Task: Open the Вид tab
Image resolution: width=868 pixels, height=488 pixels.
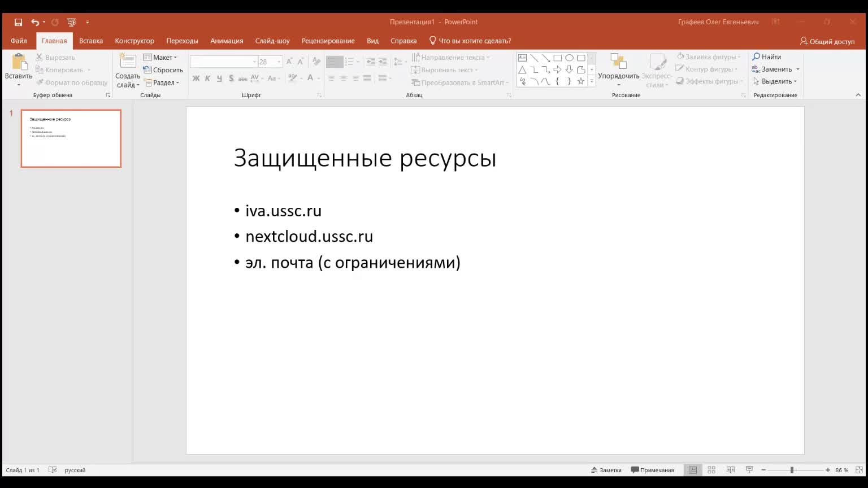Action: click(x=372, y=41)
